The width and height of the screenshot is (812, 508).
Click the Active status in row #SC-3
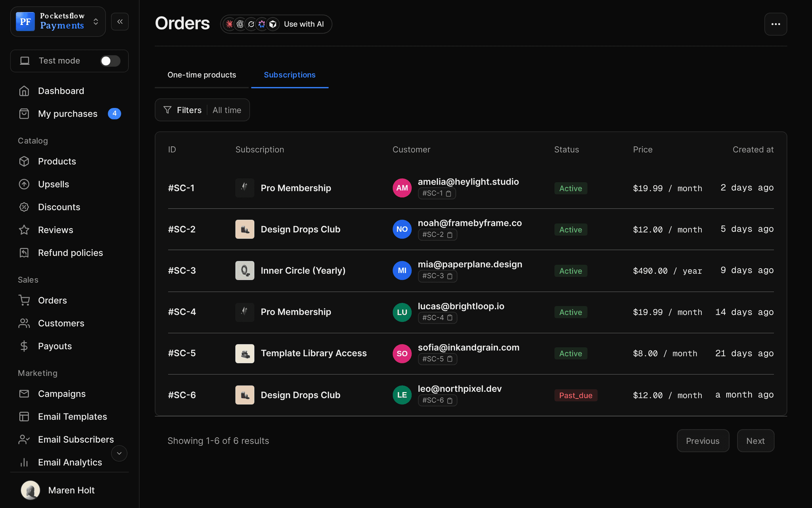click(x=571, y=271)
